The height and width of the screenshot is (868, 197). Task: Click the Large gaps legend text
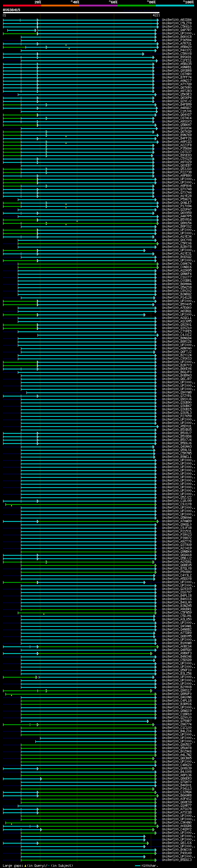37,865
